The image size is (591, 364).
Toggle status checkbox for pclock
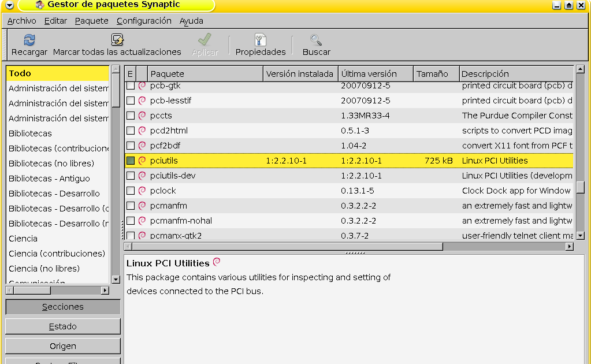tap(131, 191)
